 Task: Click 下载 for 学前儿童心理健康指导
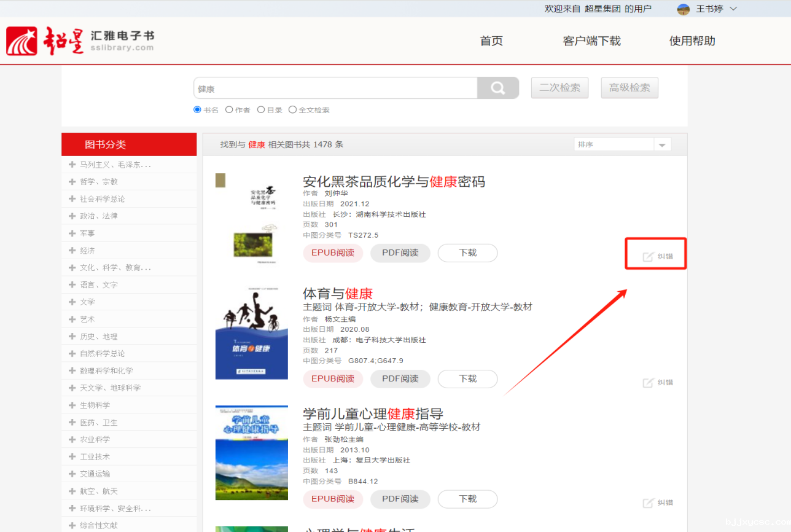tap(468, 499)
